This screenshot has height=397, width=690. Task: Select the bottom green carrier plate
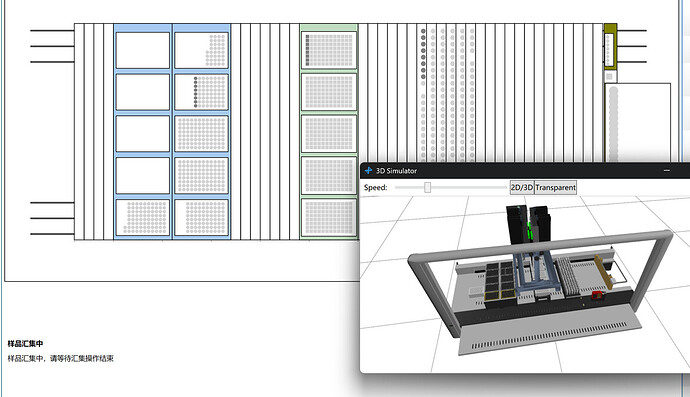click(x=329, y=217)
